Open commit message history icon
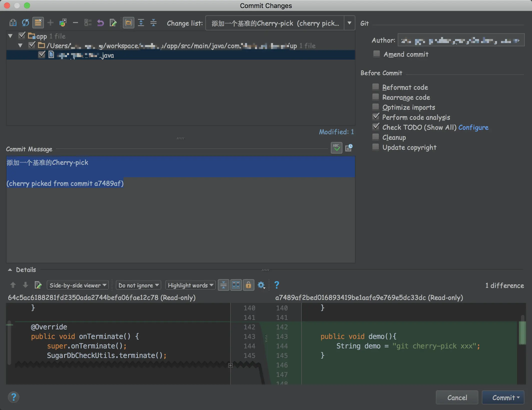Viewport: 532px width, 410px height. [x=349, y=148]
